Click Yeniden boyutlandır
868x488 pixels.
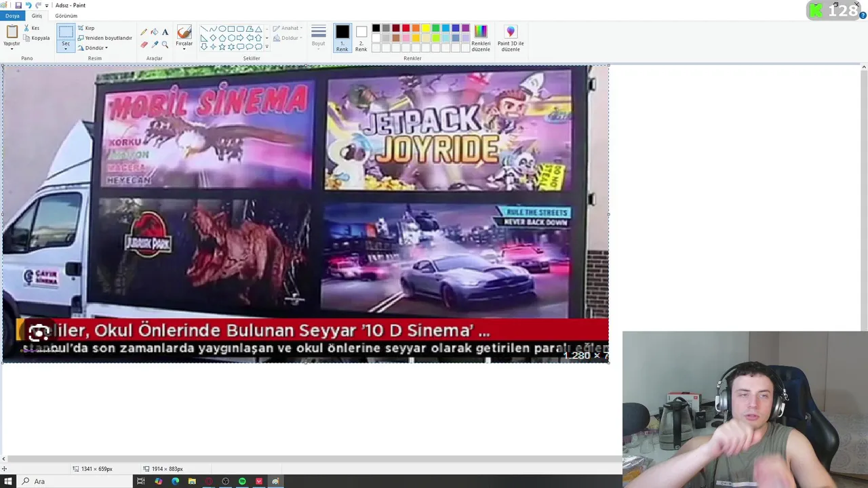pos(104,38)
